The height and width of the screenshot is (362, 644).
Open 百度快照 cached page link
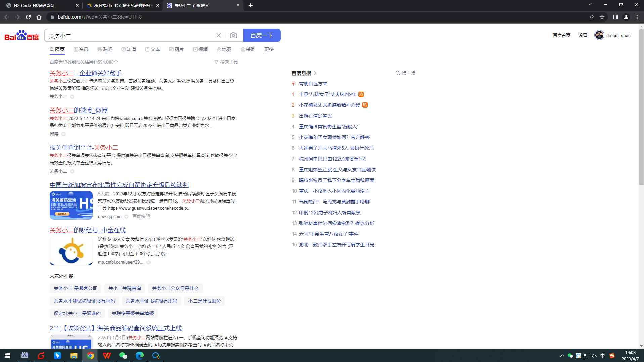click(141, 216)
